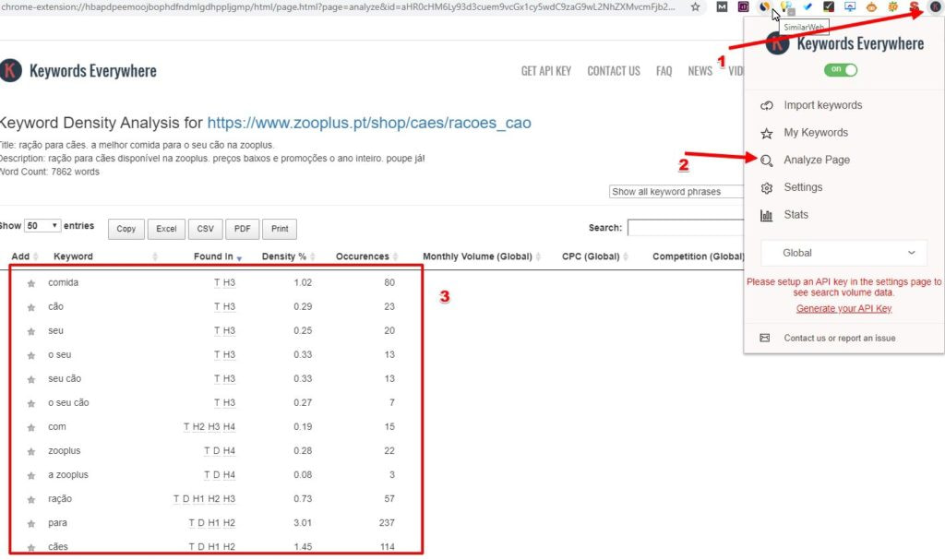The width and height of the screenshot is (945, 560).
Task: Add keyword 'seu cão' with its star
Action: (31, 380)
